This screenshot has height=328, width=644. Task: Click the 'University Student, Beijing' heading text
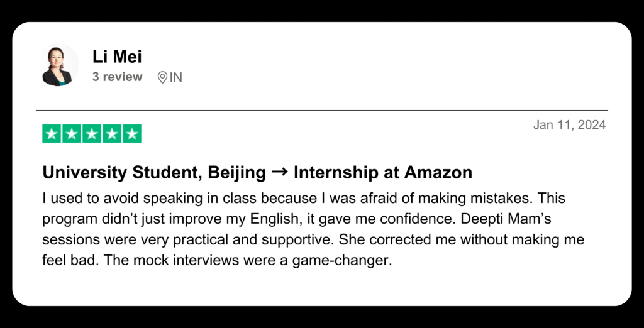pos(154,173)
